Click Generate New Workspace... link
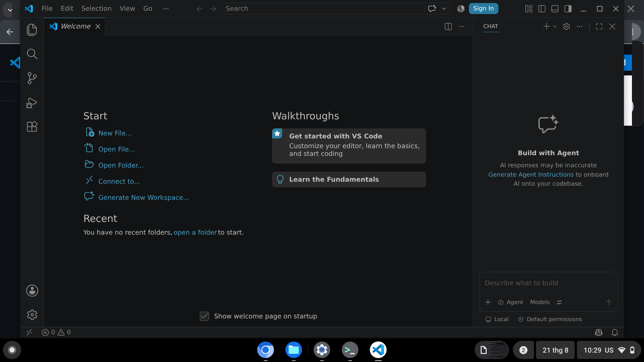Viewport: 644px width, 362px height. tap(144, 197)
